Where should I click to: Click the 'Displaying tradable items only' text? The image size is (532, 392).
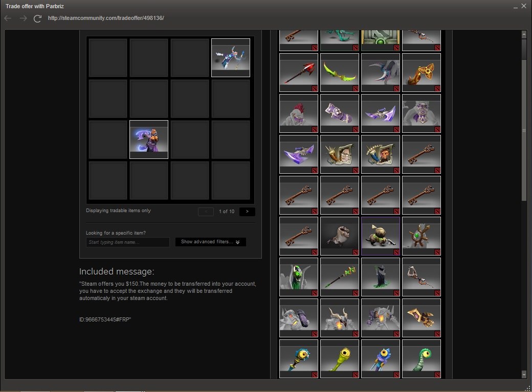pyautogui.click(x=118, y=211)
